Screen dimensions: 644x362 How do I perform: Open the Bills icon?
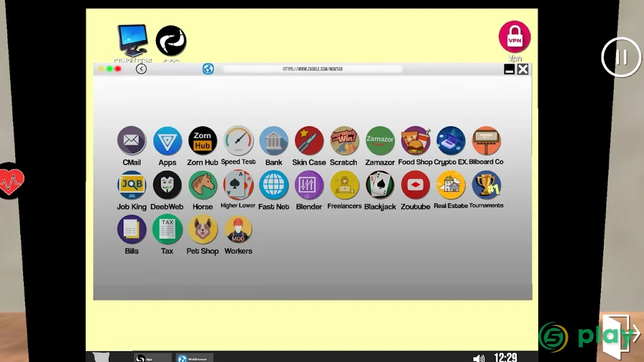coord(131,229)
